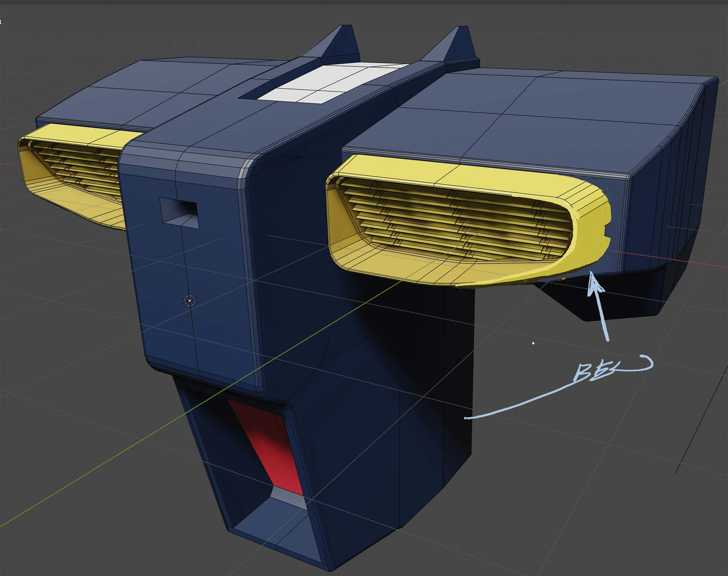Select the white panel on top
Image resolution: width=728 pixels, height=576 pixels.
click(x=321, y=83)
